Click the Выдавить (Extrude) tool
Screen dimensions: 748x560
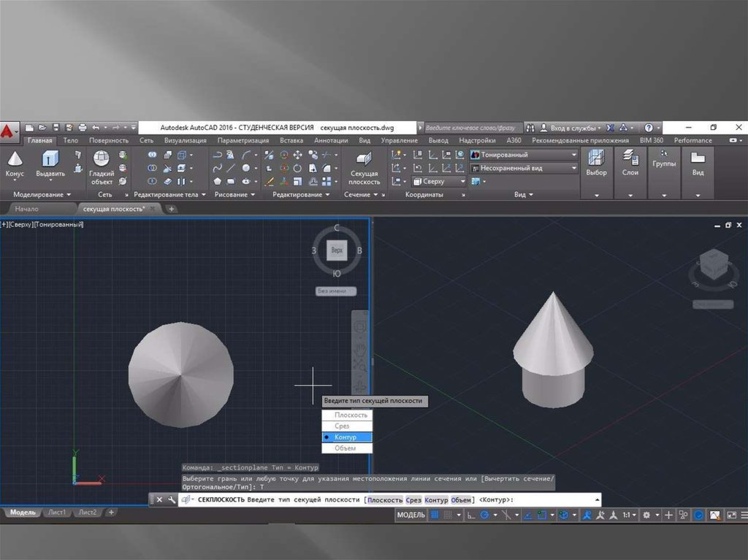pyautogui.click(x=50, y=164)
